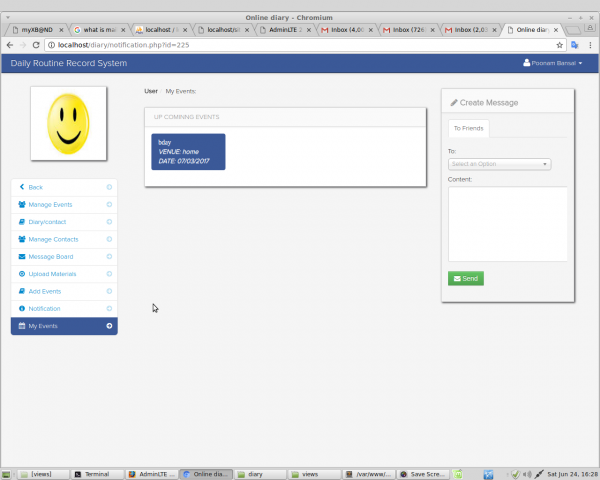Viewport: 600px width, 480px height.
Task: Click the Manage Contacts group icon
Action: pos(22,239)
